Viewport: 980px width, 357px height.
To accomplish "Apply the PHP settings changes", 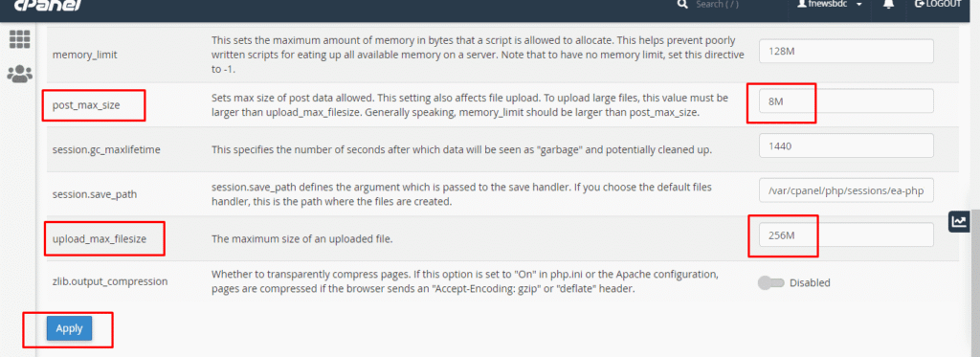I will click(69, 329).
